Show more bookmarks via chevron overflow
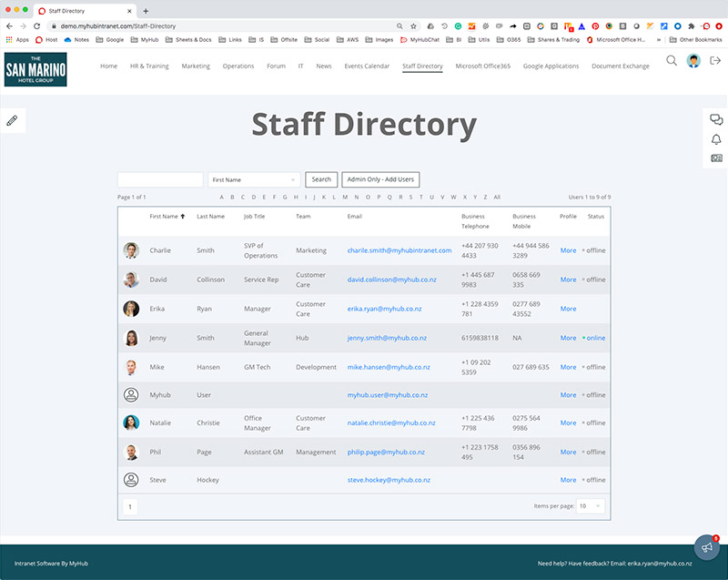Screen dimensions: 728x580 (658, 39)
